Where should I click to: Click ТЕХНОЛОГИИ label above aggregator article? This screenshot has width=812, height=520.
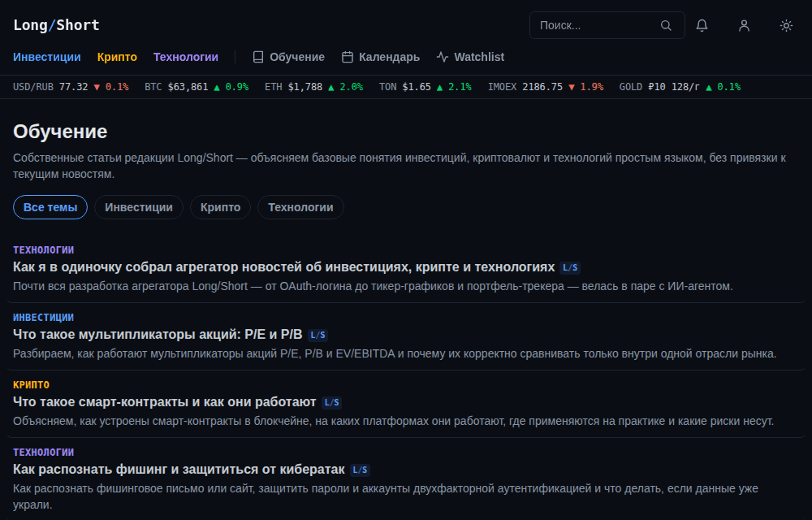point(44,250)
